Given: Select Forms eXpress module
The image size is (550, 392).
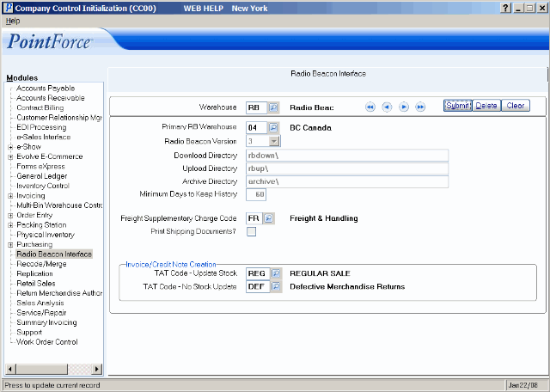Looking at the screenshot, I should point(40,167).
